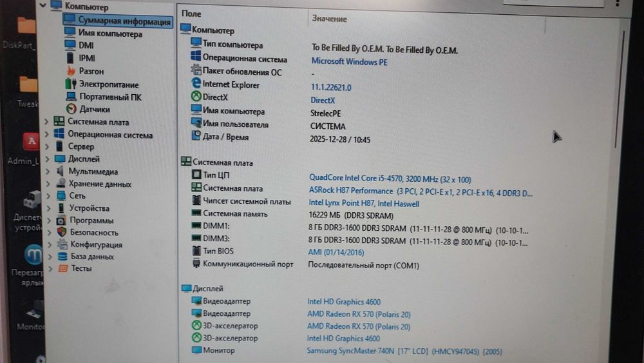Viewport: 644px width, 363px height.
Task: Click the Тип BIOS chip icon
Action: pos(196,250)
